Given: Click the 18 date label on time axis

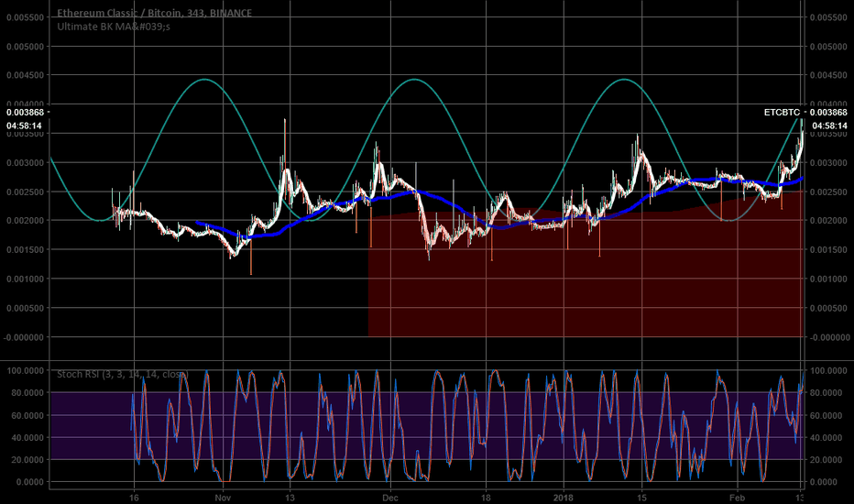Looking at the screenshot, I should pos(486,498).
